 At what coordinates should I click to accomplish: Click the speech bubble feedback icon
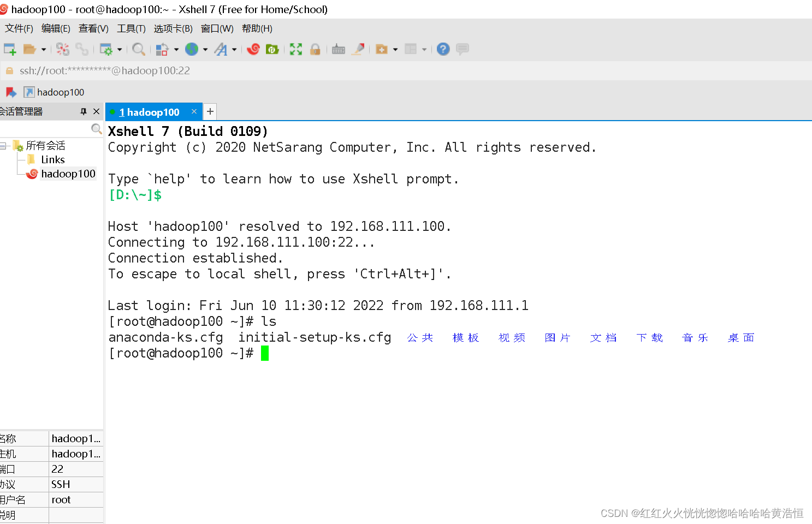463,49
